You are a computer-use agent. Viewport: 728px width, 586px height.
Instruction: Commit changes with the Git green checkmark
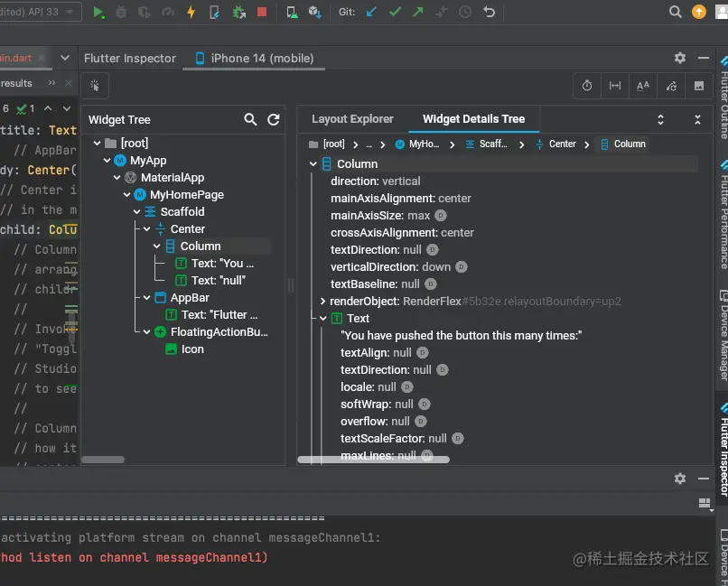click(x=395, y=12)
